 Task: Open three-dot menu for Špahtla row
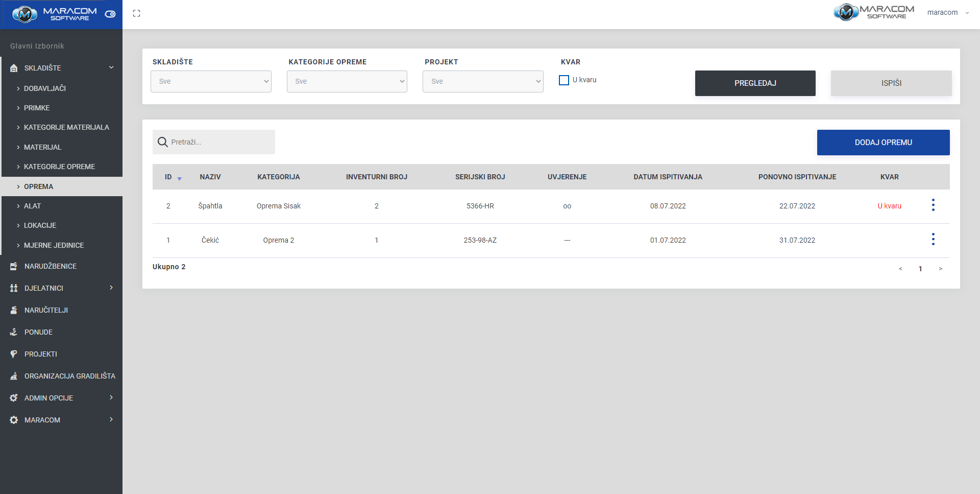pos(933,205)
